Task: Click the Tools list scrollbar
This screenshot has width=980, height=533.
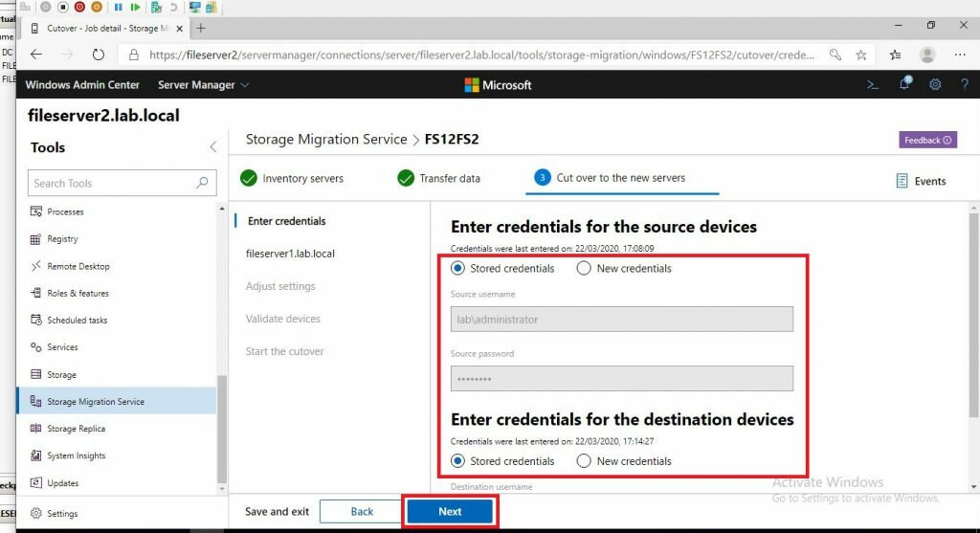Action: point(221,429)
